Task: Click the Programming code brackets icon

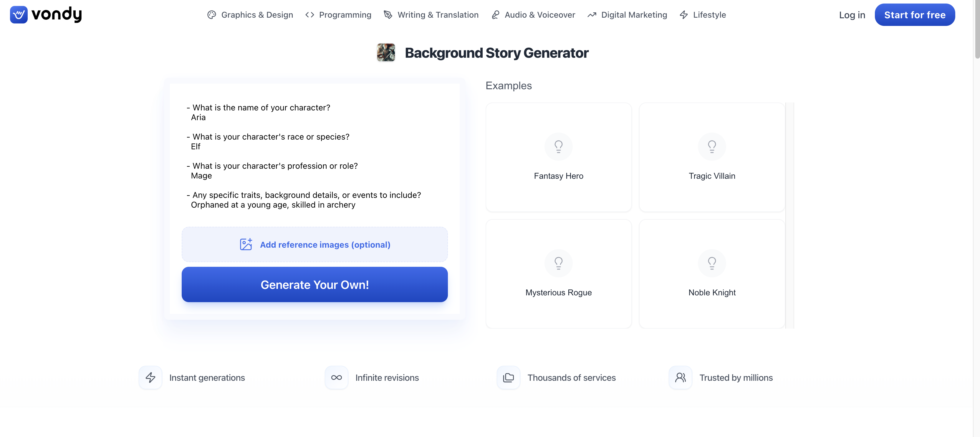Action: pos(309,14)
